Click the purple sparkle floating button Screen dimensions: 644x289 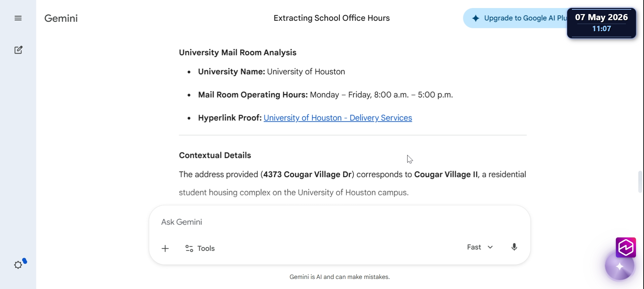click(x=620, y=267)
